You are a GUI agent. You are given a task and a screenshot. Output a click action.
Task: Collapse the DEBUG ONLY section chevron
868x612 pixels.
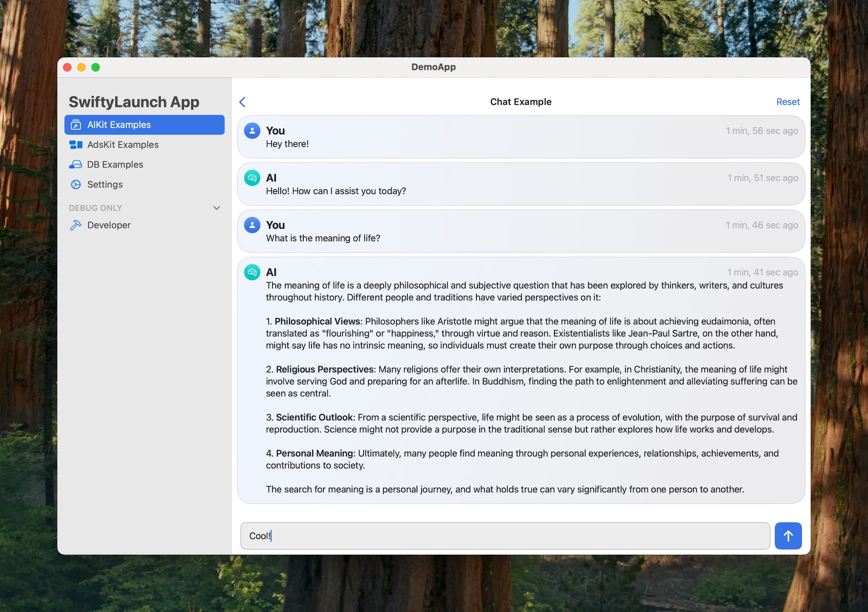coord(217,208)
